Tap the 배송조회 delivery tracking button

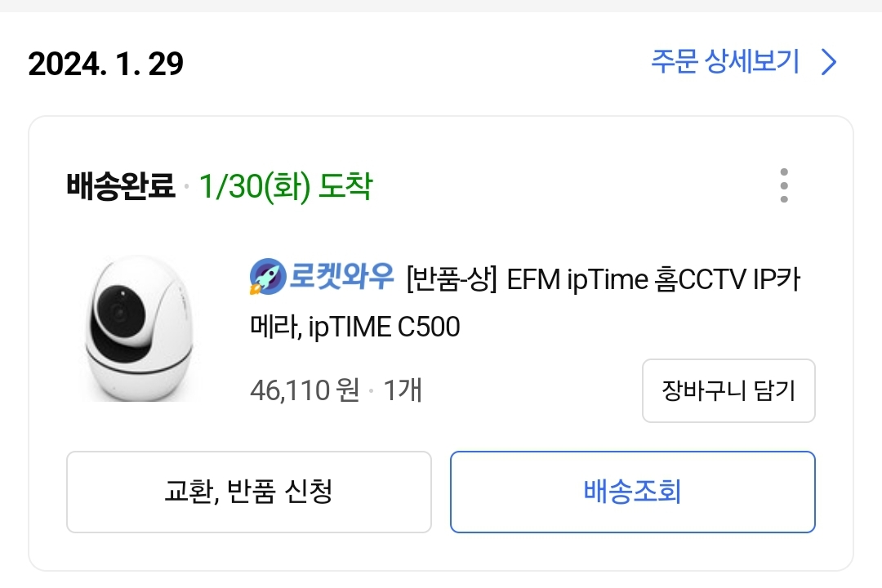click(x=633, y=492)
